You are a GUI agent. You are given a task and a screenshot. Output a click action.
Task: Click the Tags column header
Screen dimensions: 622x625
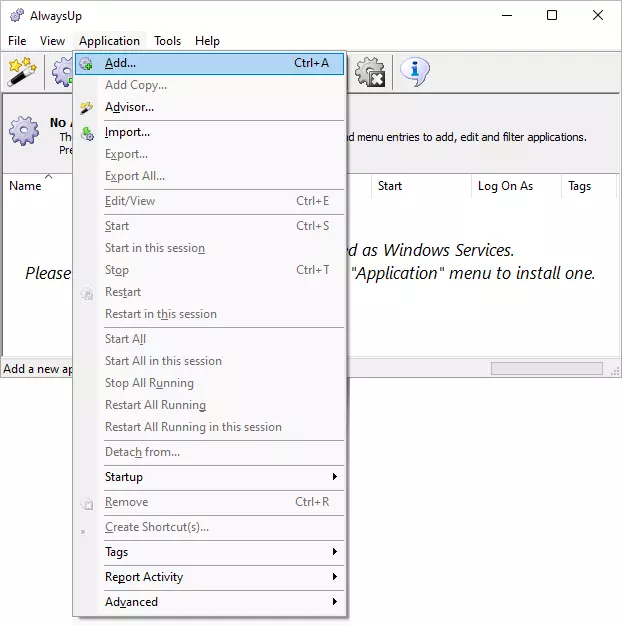point(589,186)
